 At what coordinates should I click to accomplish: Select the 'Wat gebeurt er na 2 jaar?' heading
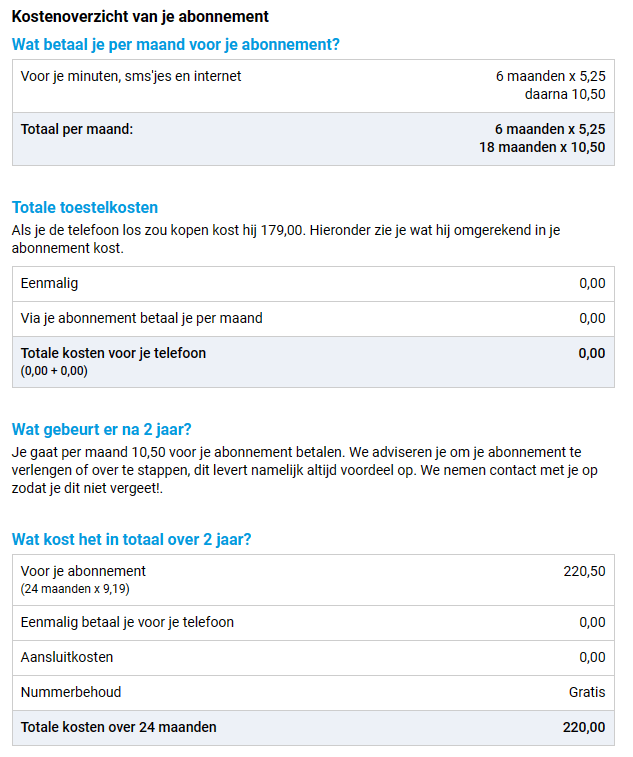pos(102,430)
